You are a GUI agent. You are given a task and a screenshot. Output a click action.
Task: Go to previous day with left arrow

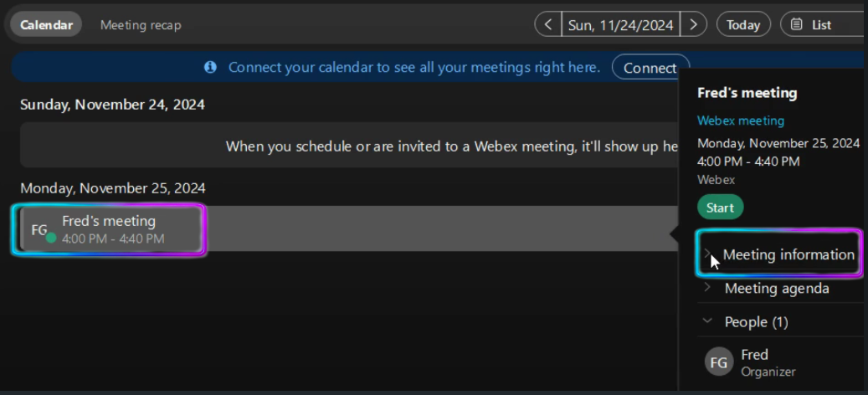(x=548, y=24)
